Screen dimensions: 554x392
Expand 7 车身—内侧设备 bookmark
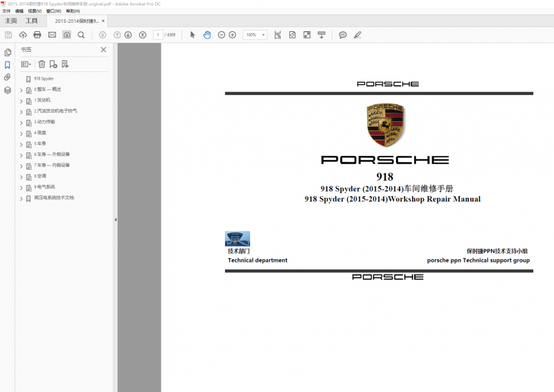click(21, 166)
